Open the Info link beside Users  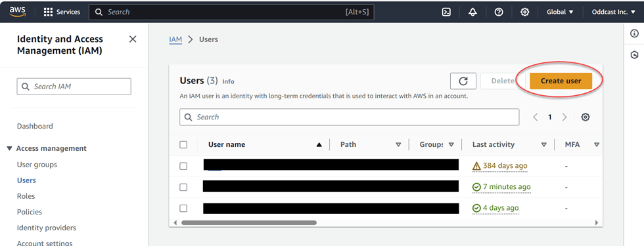click(x=229, y=81)
